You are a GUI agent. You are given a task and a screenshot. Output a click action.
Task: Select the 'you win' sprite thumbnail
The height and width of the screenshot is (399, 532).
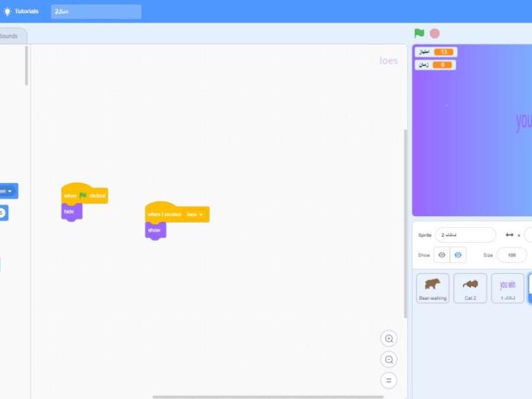(x=507, y=288)
